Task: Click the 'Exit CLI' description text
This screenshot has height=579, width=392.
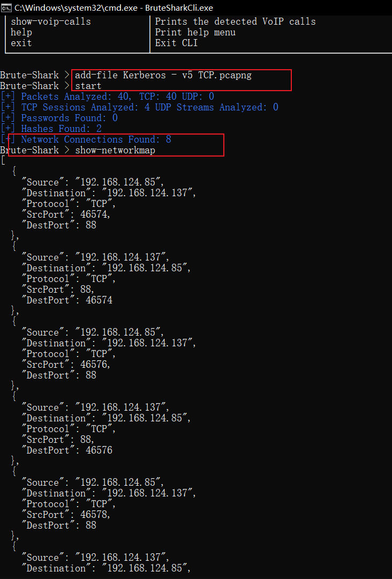Action: (x=176, y=43)
